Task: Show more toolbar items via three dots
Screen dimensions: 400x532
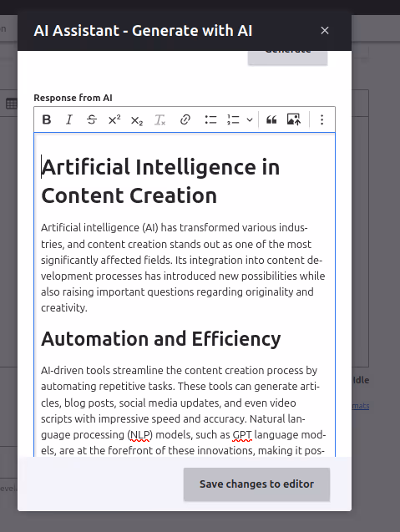Action: click(x=322, y=119)
